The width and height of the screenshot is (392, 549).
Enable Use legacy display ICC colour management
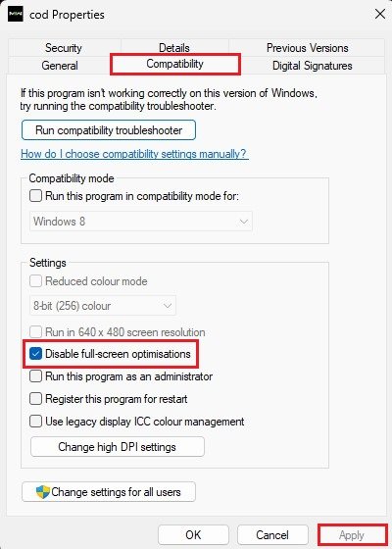[x=35, y=422]
